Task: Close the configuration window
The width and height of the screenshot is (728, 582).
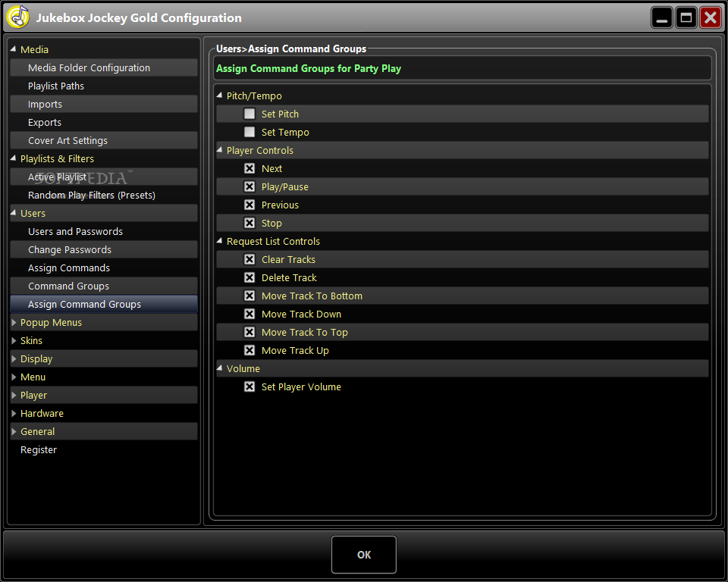Action: click(x=711, y=18)
